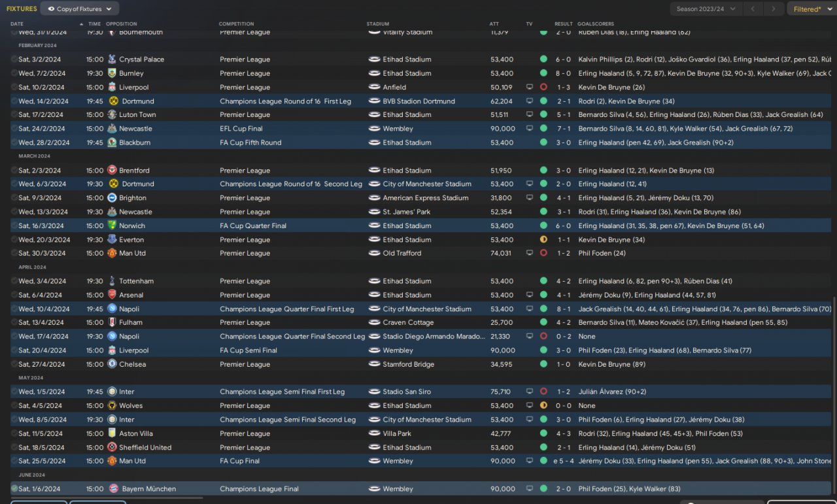Click the green win indicator on Champions League Final row
837x504 pixels.
click(543, 489)
